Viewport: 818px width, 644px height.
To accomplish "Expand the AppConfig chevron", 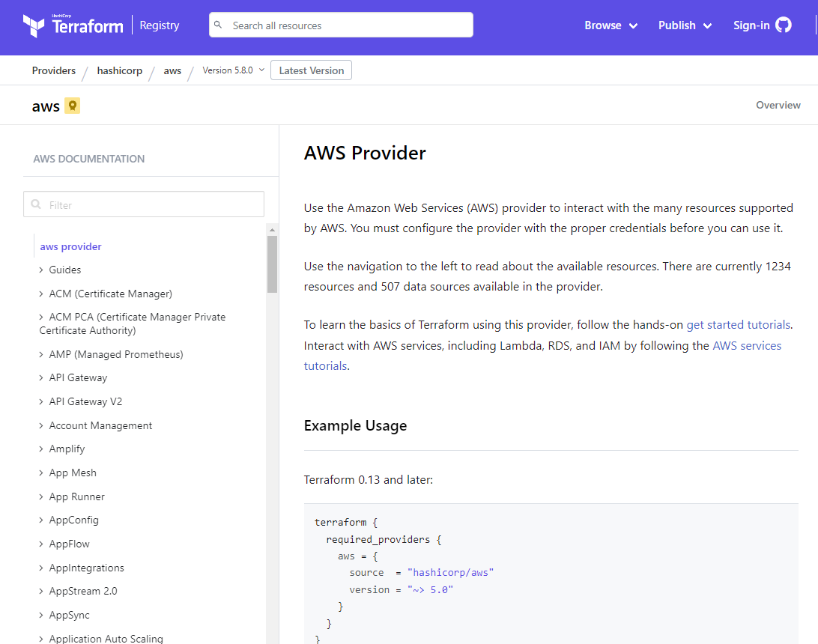I will 41,520.
